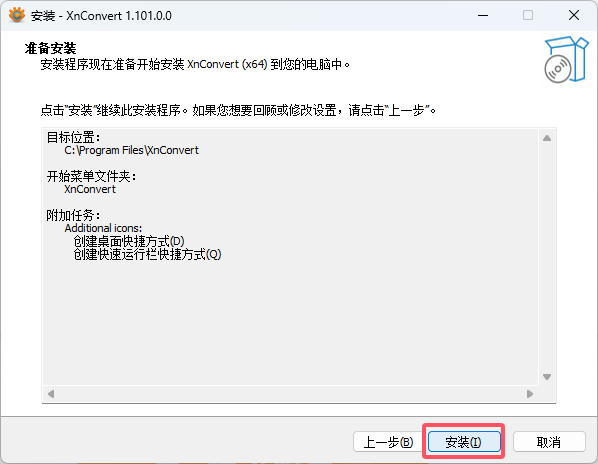Viewport: 598px width, 464px height.
Task: Minimize the XnConvert setup window
Action: (x=483, y=16)
